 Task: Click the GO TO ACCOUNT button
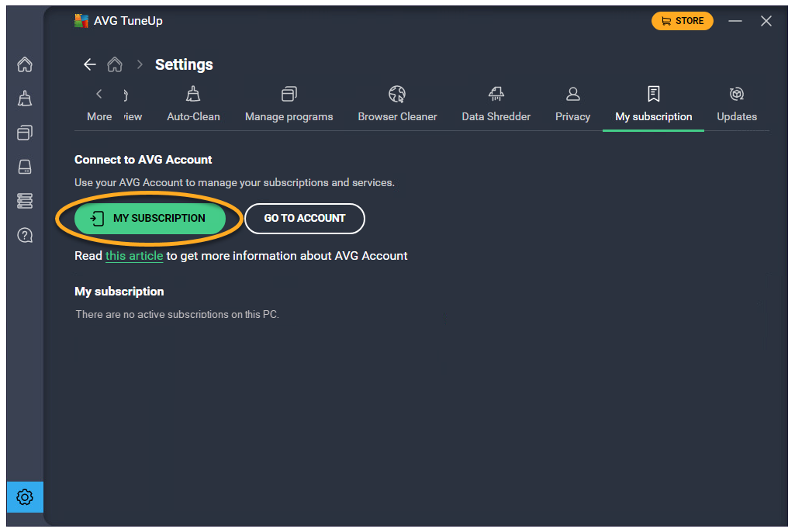tap(305, 219)
